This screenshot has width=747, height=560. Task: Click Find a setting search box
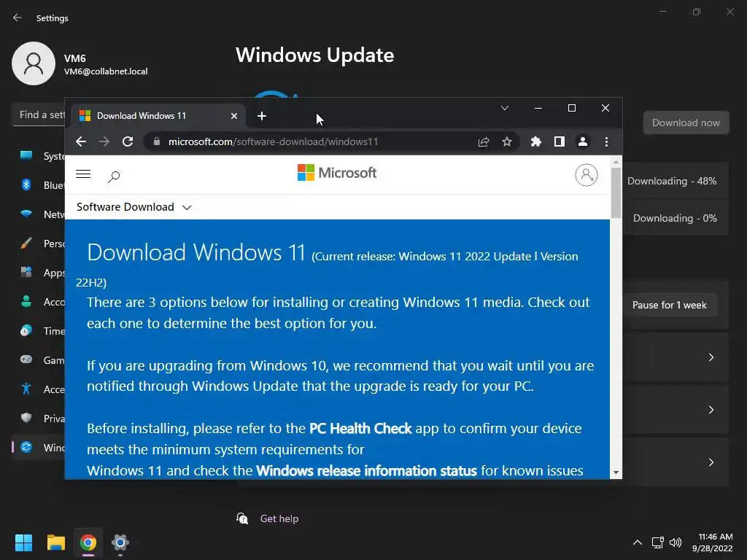[x=39, y=114]
